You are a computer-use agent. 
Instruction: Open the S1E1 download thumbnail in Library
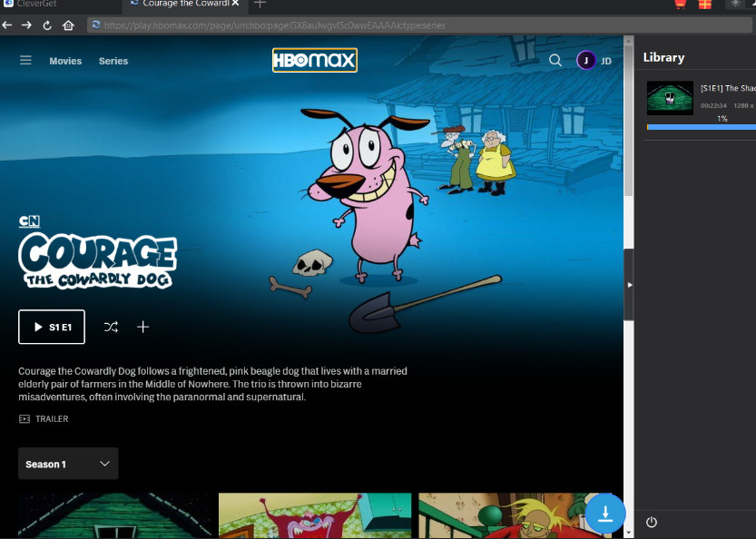pos(670,98)
